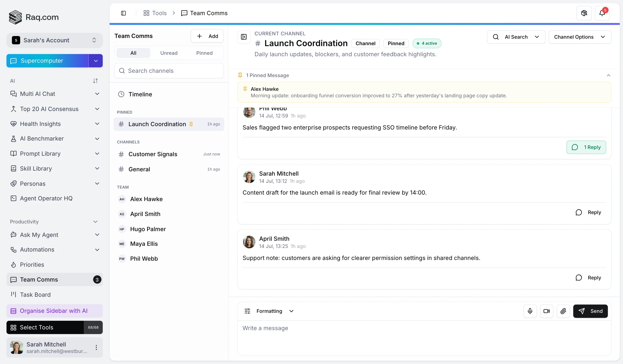Click the pinned Alex Hawke message banner
This screenshot has width=623, height=364.
424,92
